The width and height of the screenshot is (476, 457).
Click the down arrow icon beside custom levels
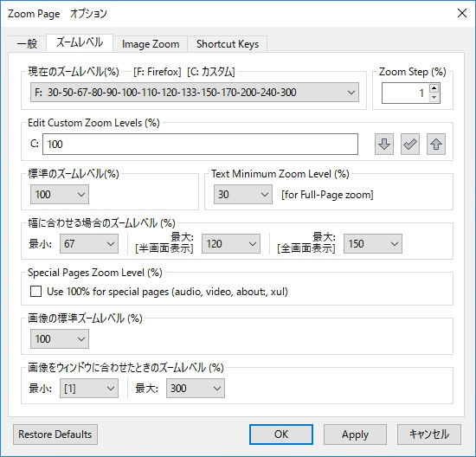[x=384, y=145]
